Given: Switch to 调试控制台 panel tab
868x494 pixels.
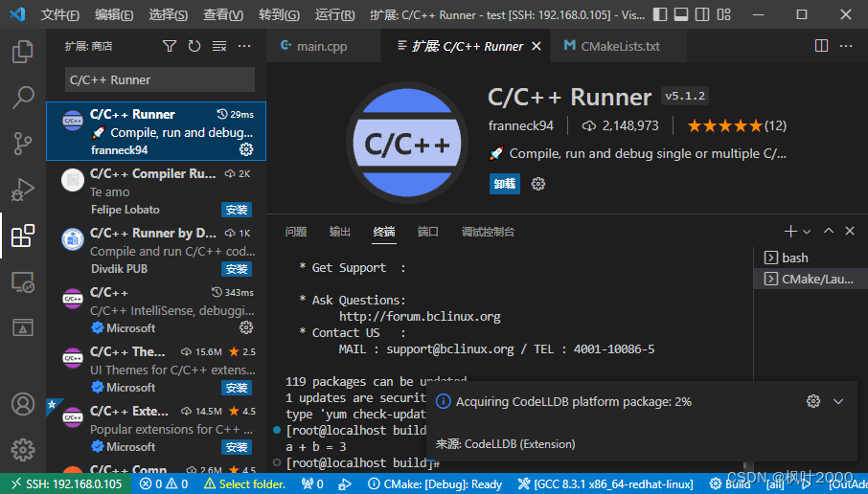Looking at the screenshot, I should tap(488, 232).
